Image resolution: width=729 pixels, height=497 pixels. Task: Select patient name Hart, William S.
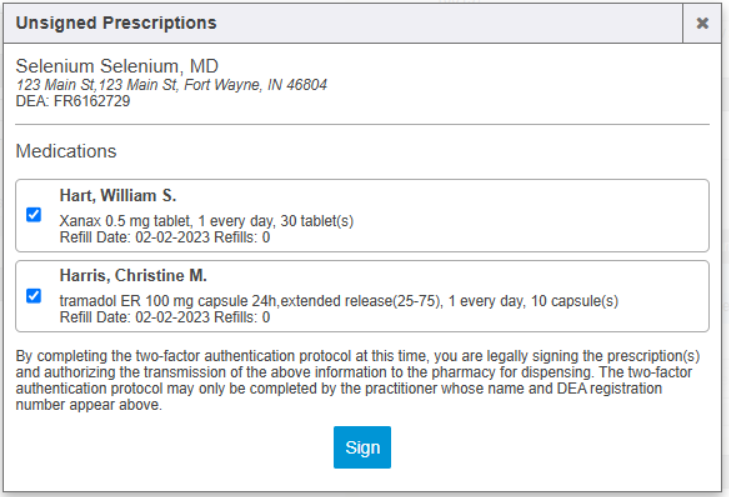point(118,196)
